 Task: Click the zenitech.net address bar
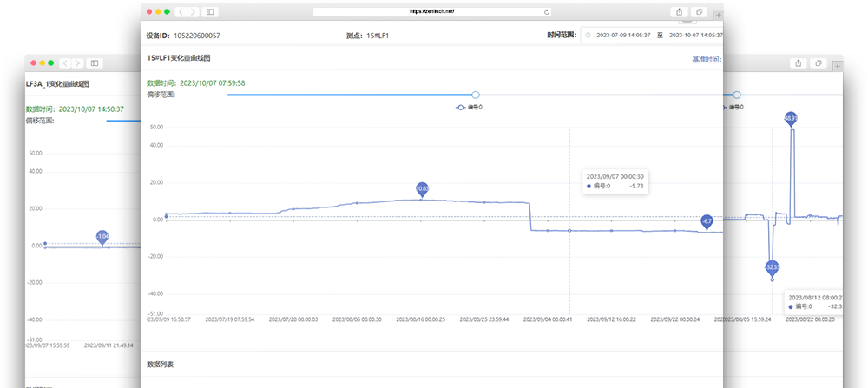[x=433, y=11]
